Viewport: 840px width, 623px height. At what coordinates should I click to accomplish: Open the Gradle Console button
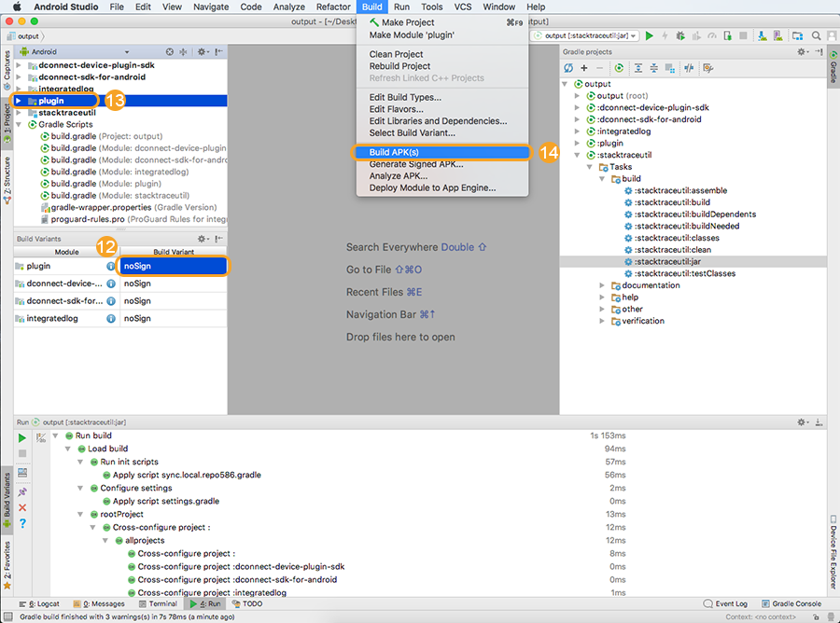tap(791, 603)
